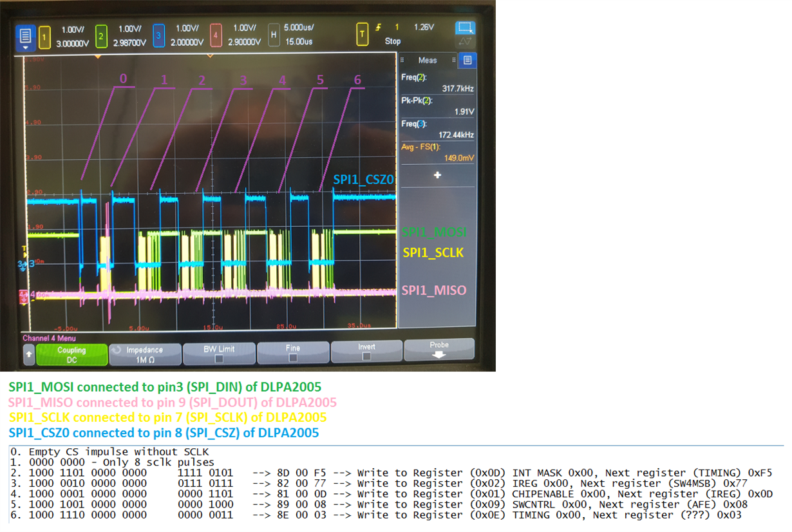
Task: Click the blue SPI1_CSZ0 pin 8 connection line
Action: coord(164,433)
